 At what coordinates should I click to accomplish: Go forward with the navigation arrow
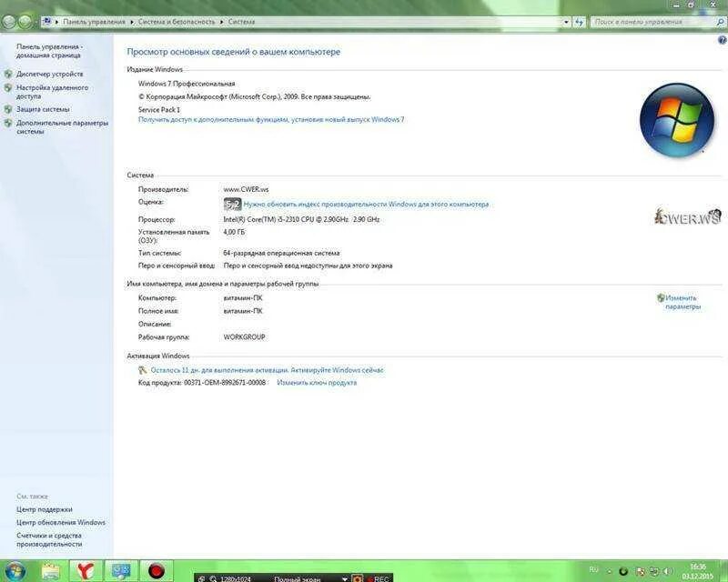(25, 21)
